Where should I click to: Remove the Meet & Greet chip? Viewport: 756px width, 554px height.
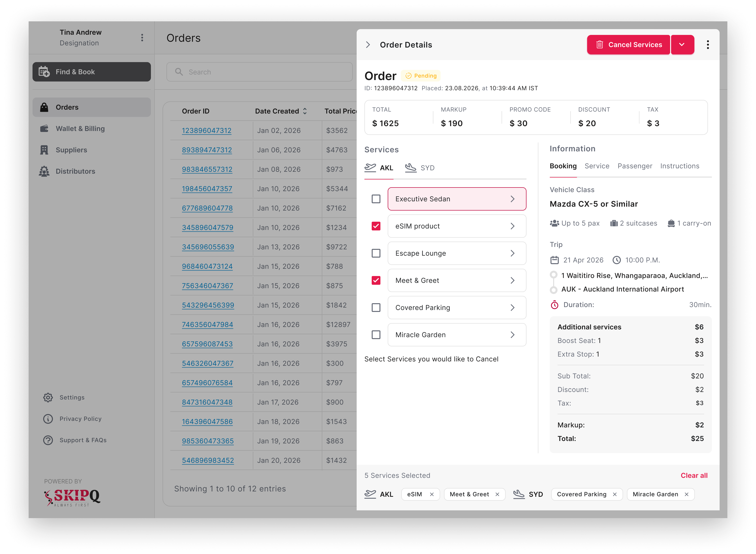[x=497, y=494]
